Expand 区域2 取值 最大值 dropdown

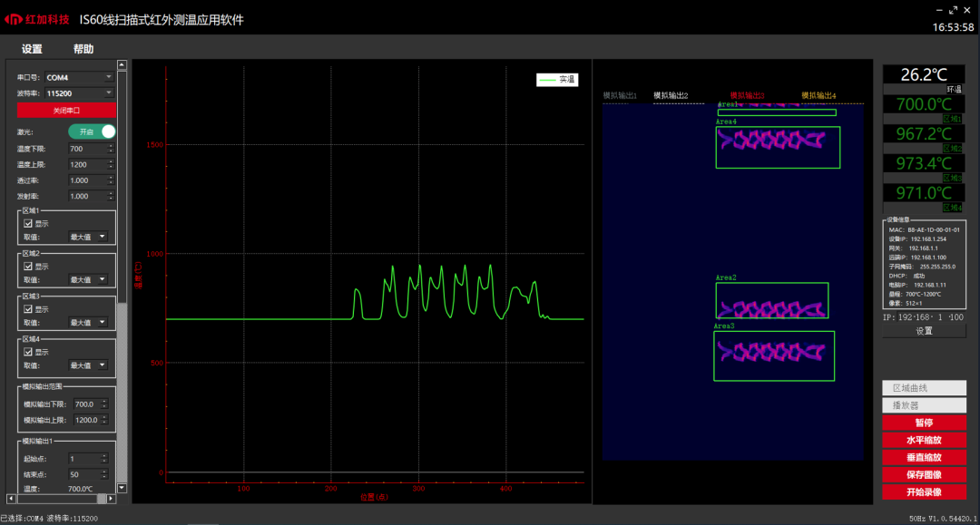(x=88, y=280)
